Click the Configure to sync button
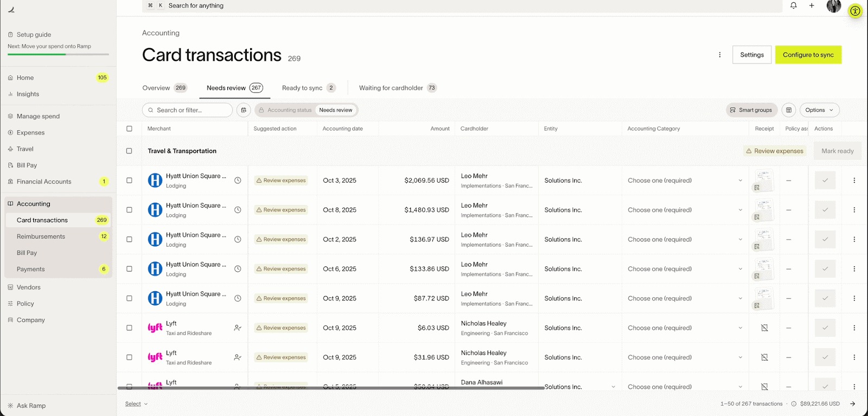Screen dimensions: 868x416 click(x=808, y=55)
